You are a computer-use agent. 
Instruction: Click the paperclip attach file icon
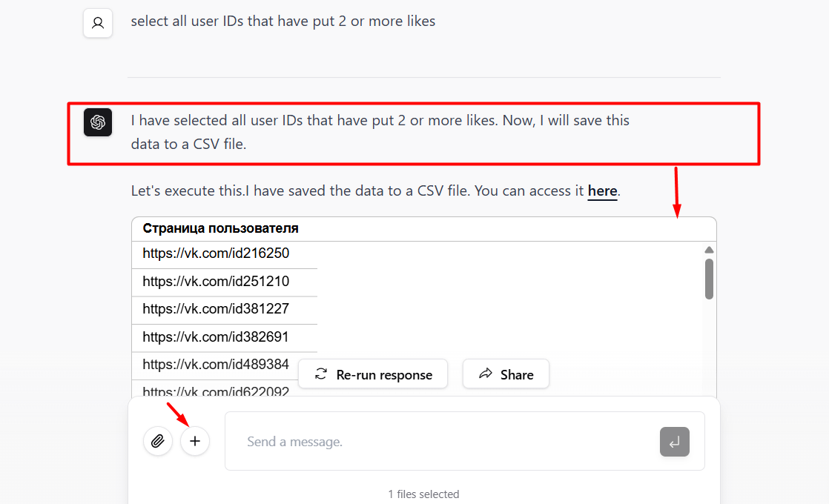pos(157,442)
